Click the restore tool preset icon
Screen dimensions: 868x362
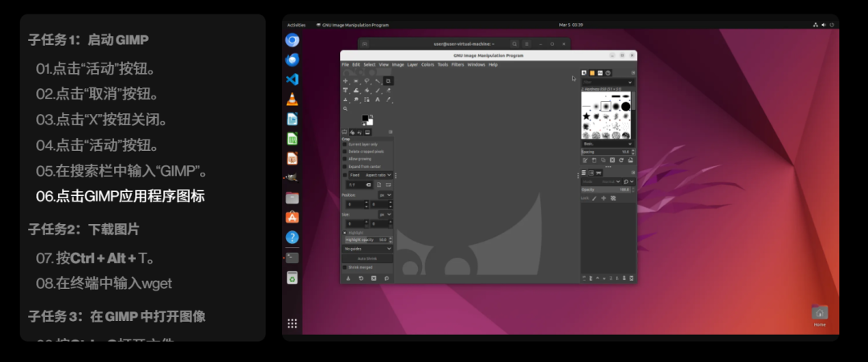click(361, 278)
